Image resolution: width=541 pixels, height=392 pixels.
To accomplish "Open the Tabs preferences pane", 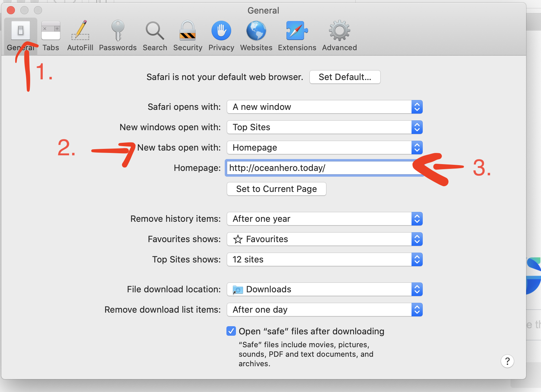I will pyautogui.click(x=51, y=36).
